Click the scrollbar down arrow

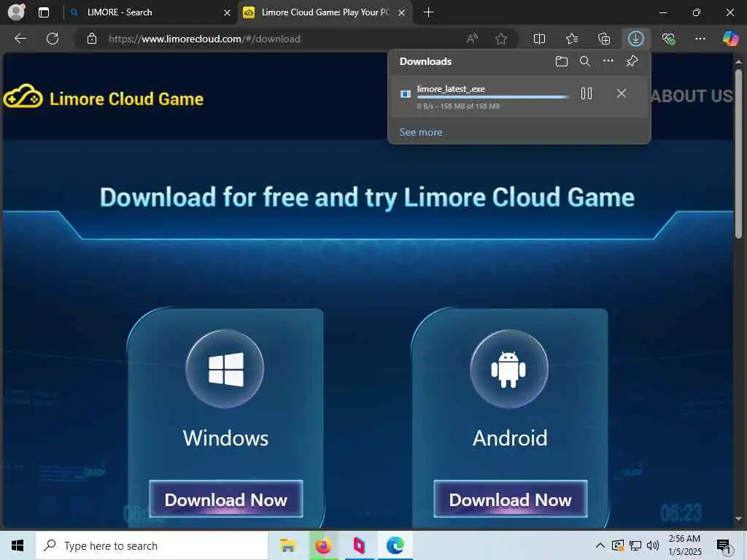[738, 519]
